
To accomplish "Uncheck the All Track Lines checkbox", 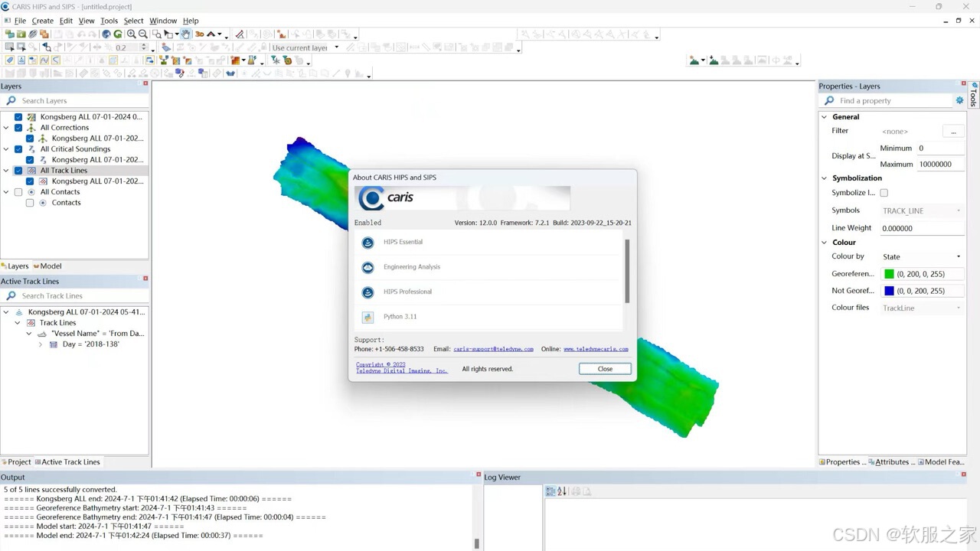I will [x=18, y=171].
